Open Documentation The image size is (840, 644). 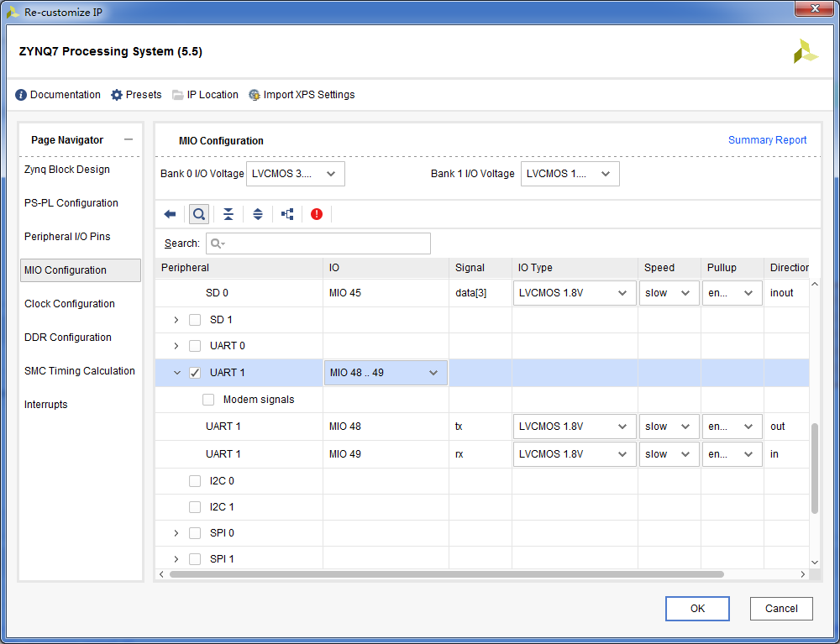58,95
